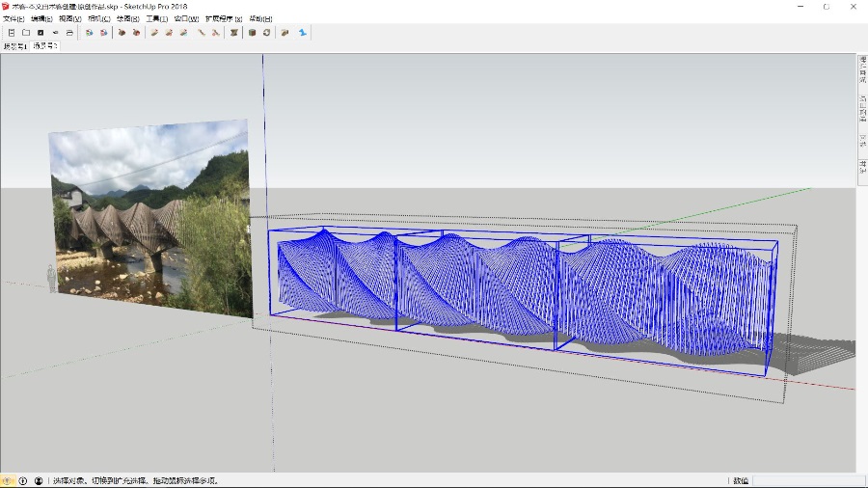Click the Print icon in toolbar
The image size is (868, 488).
[69, 32]
